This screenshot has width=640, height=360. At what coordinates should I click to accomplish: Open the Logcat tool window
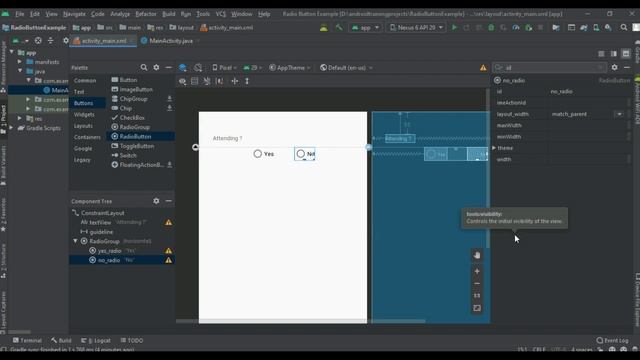[96, 340]
